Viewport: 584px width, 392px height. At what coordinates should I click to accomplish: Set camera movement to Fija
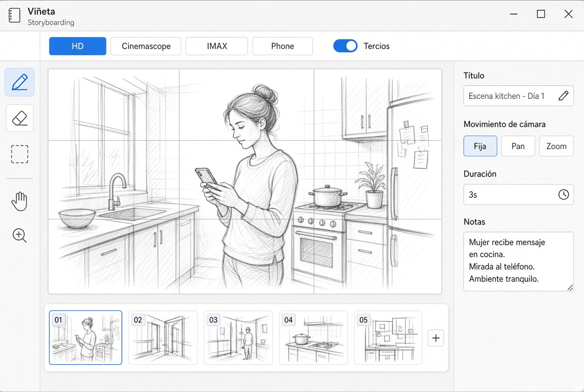tap(480, 146)
